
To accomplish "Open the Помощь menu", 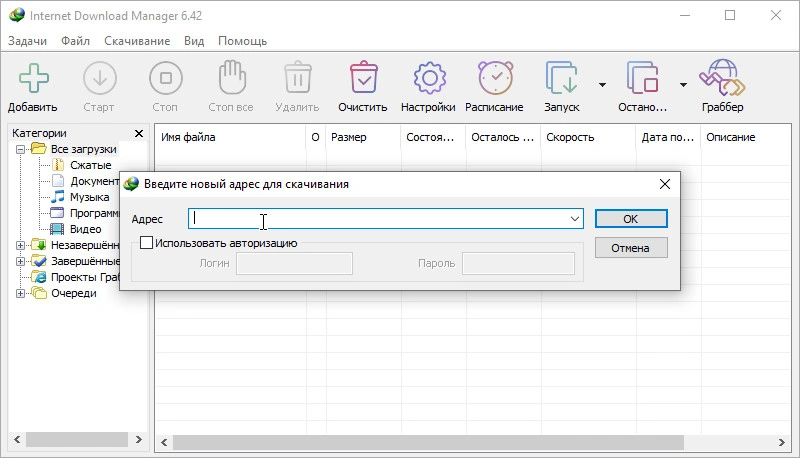I will [x=242, y=41].
